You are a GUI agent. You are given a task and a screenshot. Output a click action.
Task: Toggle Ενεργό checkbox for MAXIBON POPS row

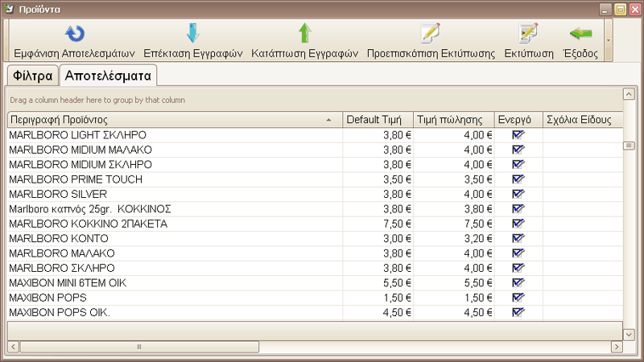[x=518, y=297]
